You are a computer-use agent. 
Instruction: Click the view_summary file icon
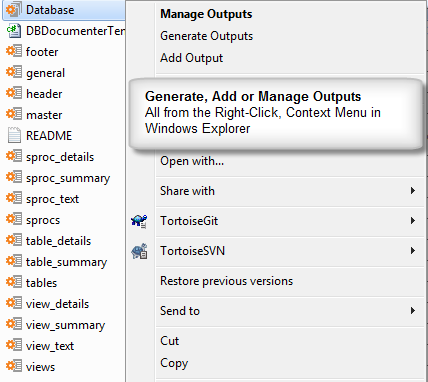pyautogui.click(x=14, y=325)
